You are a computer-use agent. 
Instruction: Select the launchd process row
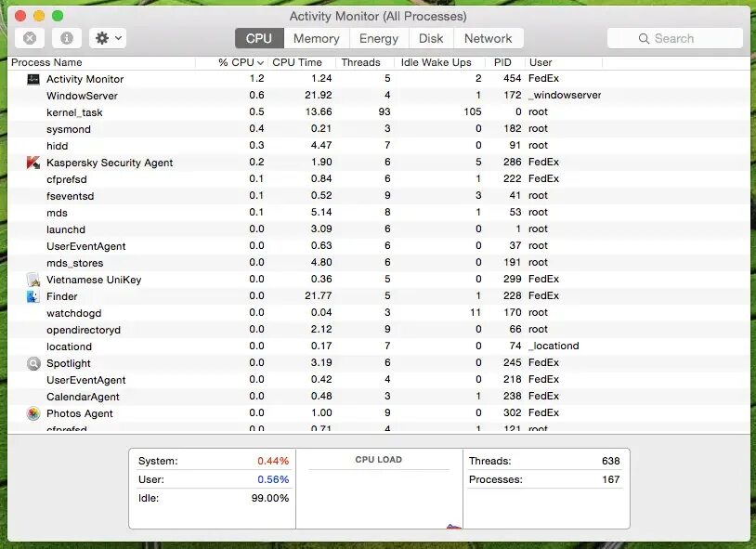point(379,229)
